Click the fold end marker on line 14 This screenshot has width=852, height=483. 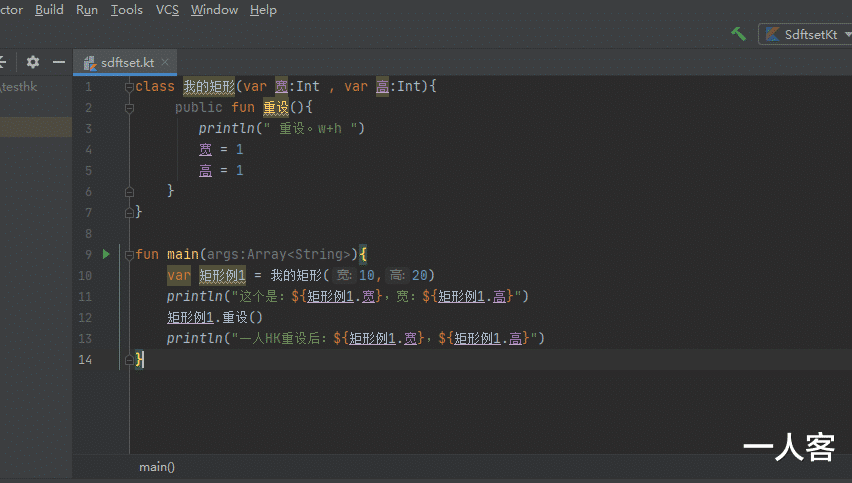(x=129, y=359)
